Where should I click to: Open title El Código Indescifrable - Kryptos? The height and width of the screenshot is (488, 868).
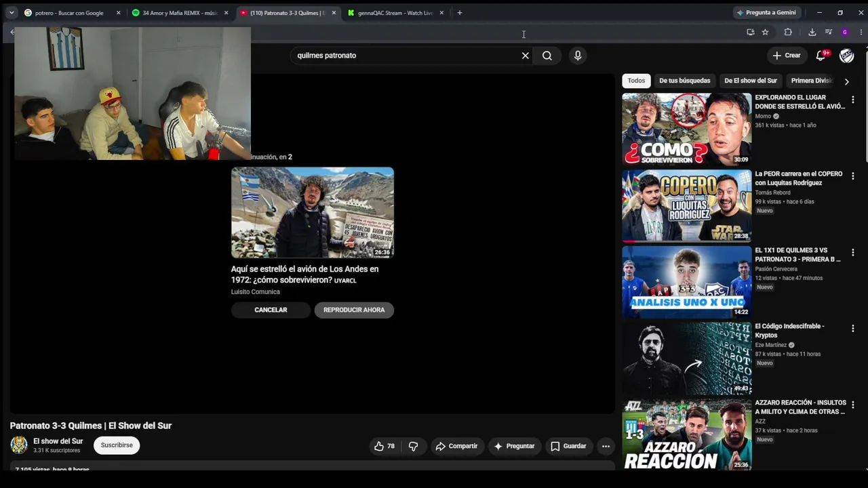click(x=790, y=331)
